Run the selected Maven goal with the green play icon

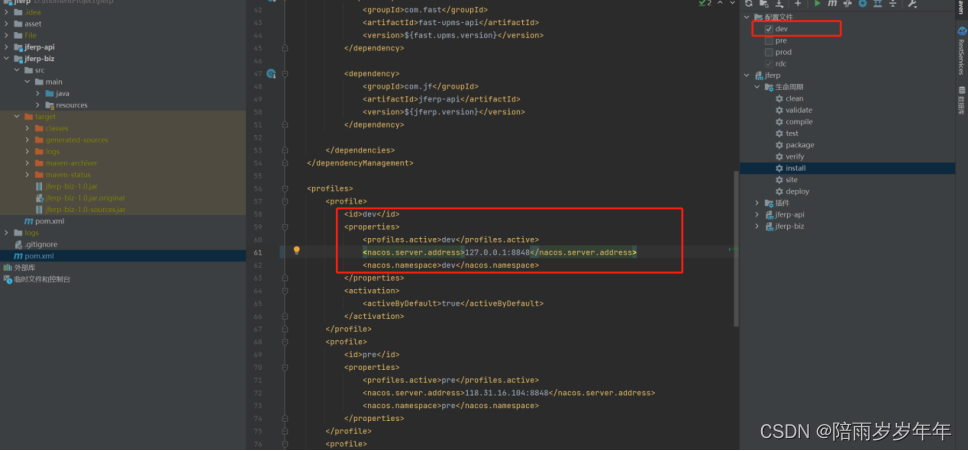tap(817, 4)
